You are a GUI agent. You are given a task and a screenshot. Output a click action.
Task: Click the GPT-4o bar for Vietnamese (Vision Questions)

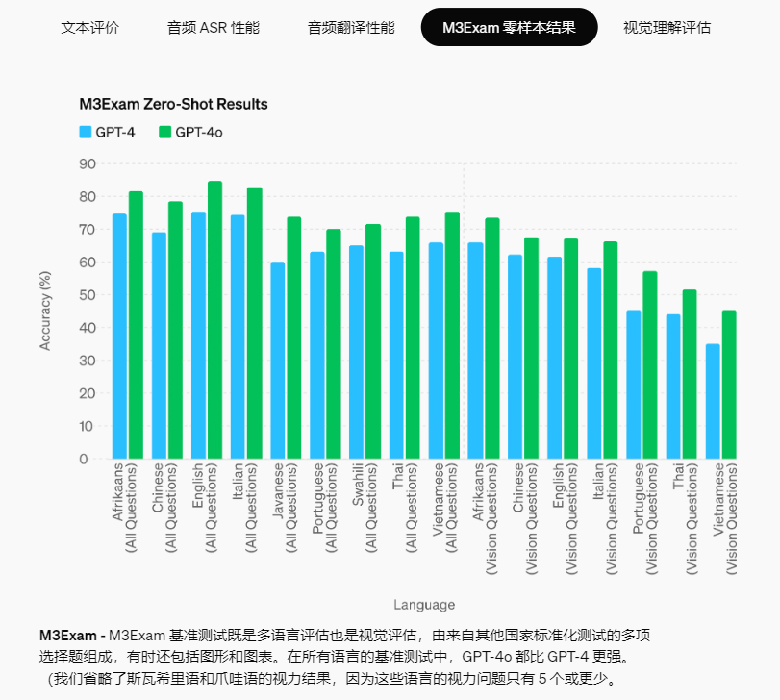point(729,385)
